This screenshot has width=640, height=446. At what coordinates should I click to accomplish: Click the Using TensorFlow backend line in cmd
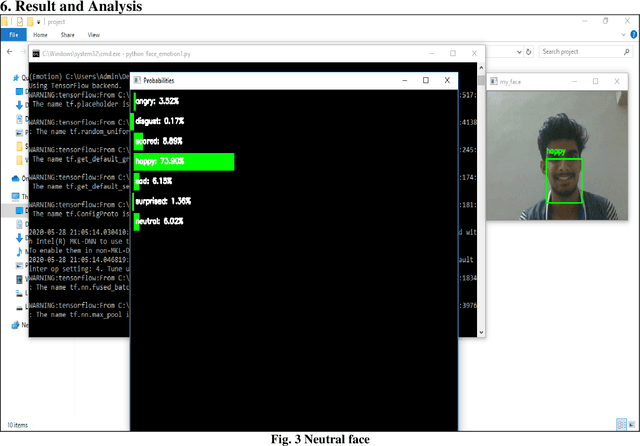[x=75, y=86]
